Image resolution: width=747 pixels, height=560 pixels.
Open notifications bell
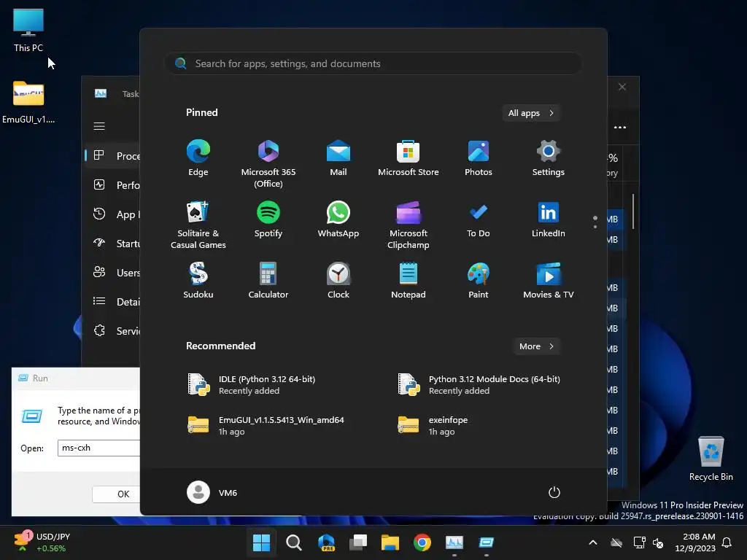tap(727, 542)
